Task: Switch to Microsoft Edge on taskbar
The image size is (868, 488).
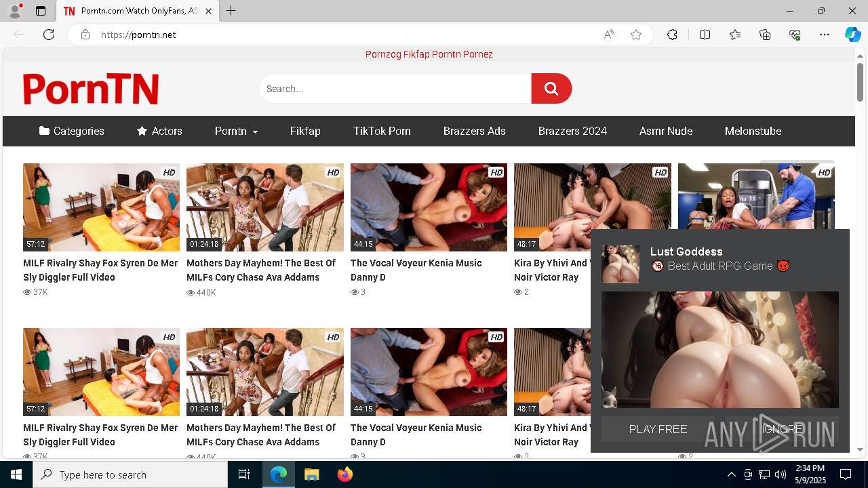Action: (279, 474)
